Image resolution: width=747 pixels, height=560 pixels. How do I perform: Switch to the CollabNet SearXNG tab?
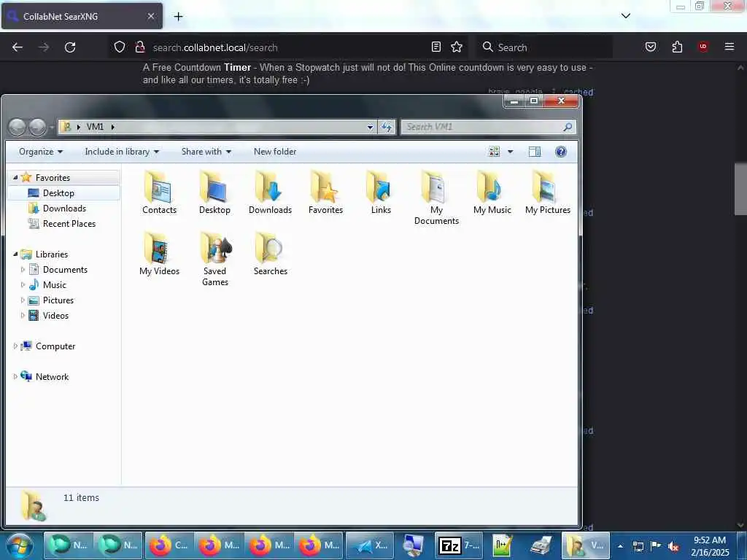point(82,16)
